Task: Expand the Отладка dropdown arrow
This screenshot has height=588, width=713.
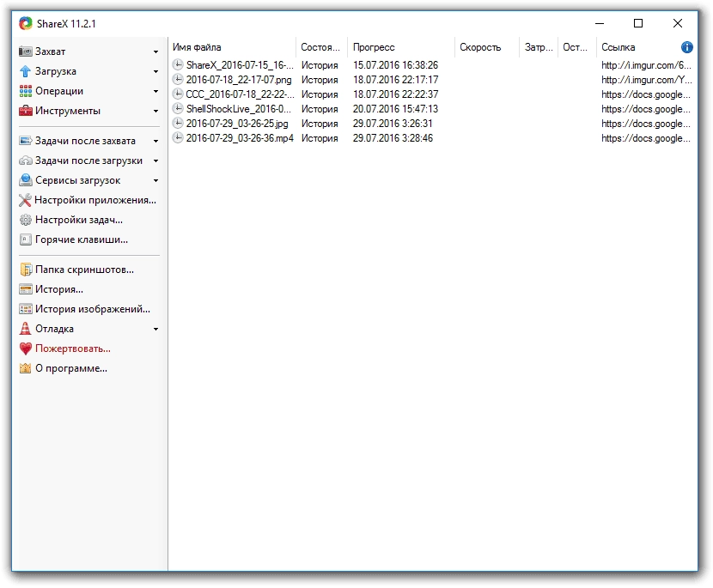Action: click(x=155, y=329)
